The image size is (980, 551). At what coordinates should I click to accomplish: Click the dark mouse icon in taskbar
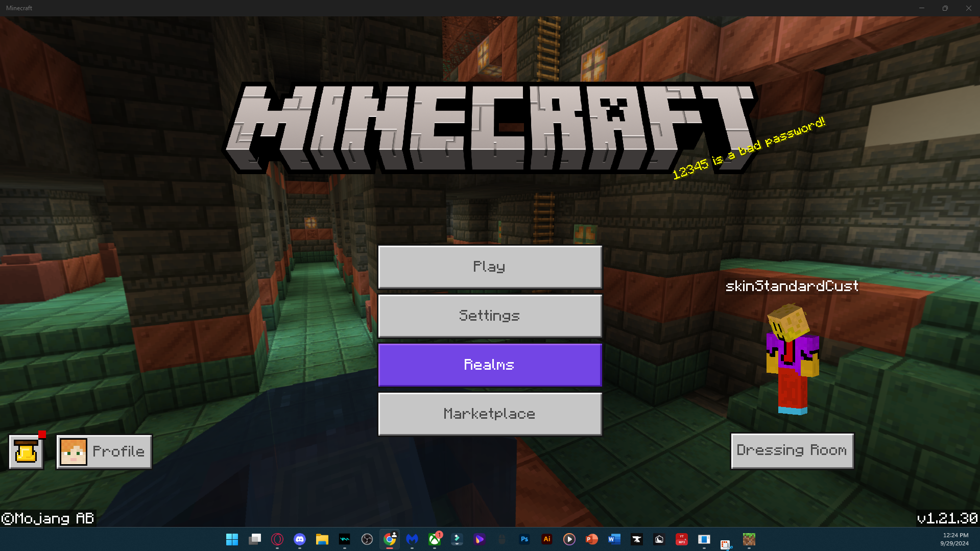click(502, 539)
